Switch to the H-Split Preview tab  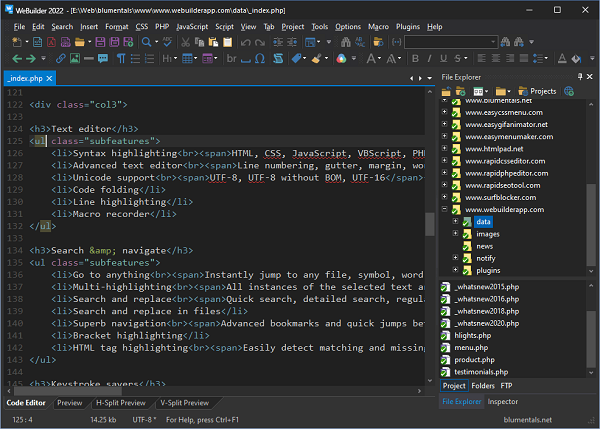pos(120,403)
